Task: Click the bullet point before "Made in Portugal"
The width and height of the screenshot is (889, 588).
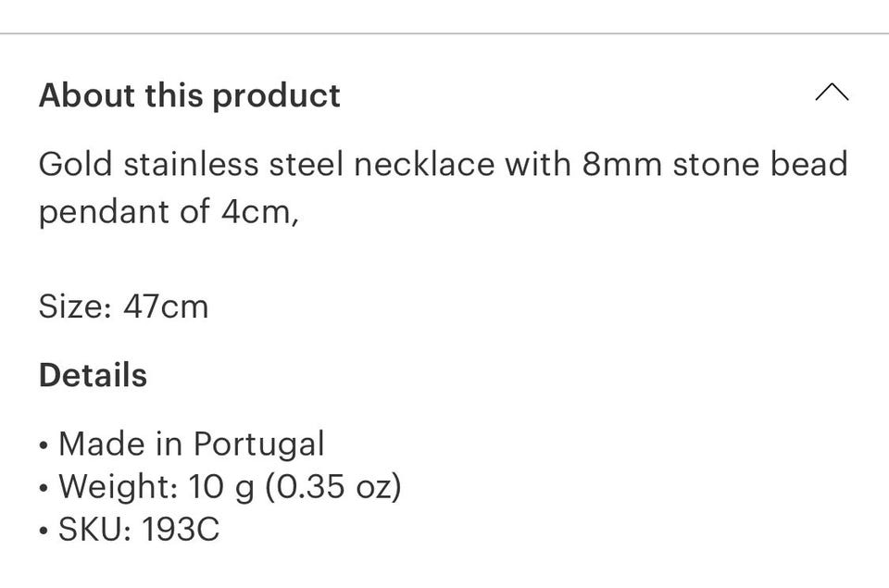Action: tap(44, 445)
